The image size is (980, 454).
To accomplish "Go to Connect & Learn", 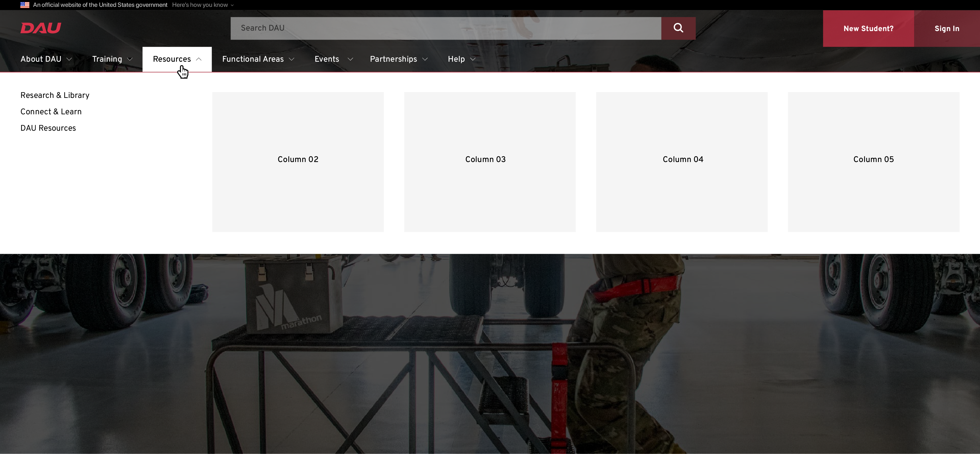I will point(51,112).
